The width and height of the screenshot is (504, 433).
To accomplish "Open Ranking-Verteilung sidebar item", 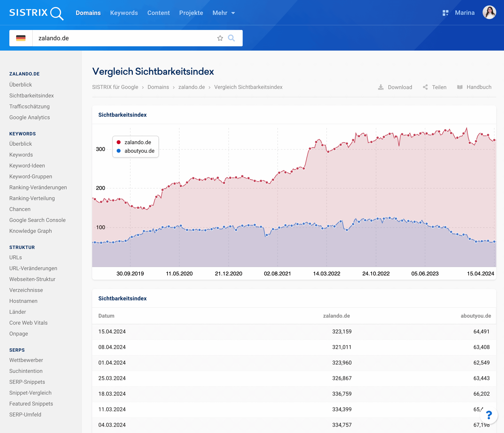I will [x=32, y=198].
